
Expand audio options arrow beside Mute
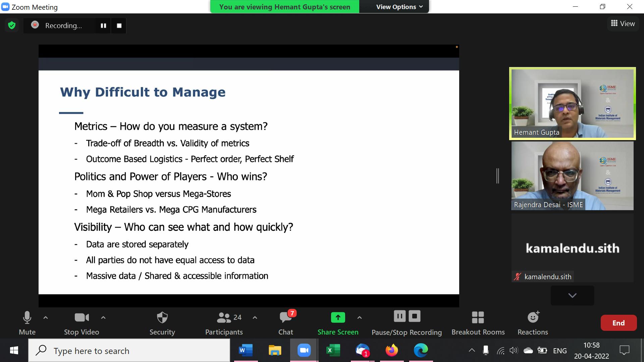pos(46,317)
